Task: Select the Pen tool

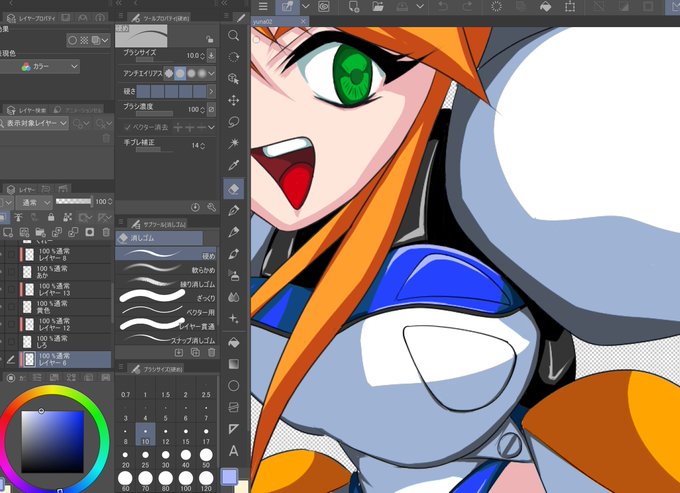Action: tap(233, 210)
